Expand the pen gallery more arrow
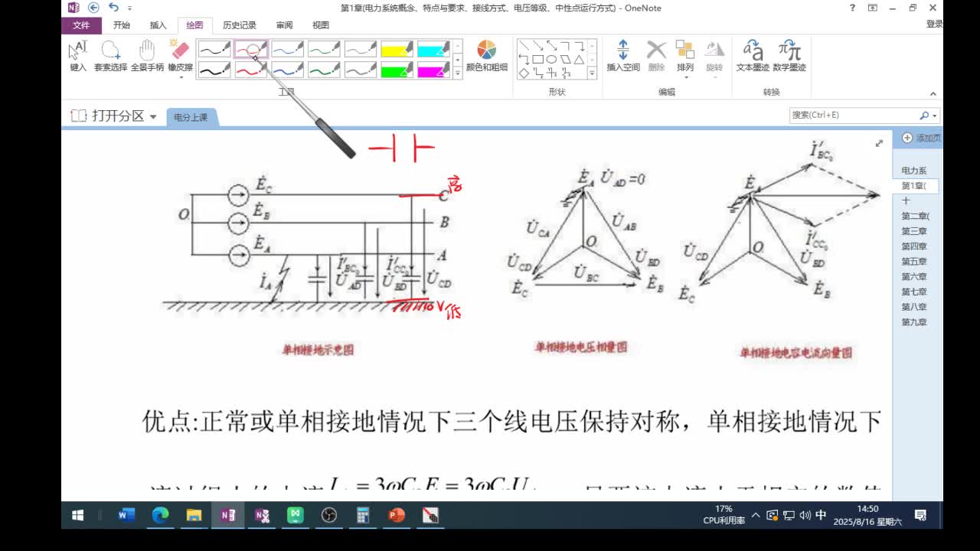980x551 pixels. [x=458, y=74]
